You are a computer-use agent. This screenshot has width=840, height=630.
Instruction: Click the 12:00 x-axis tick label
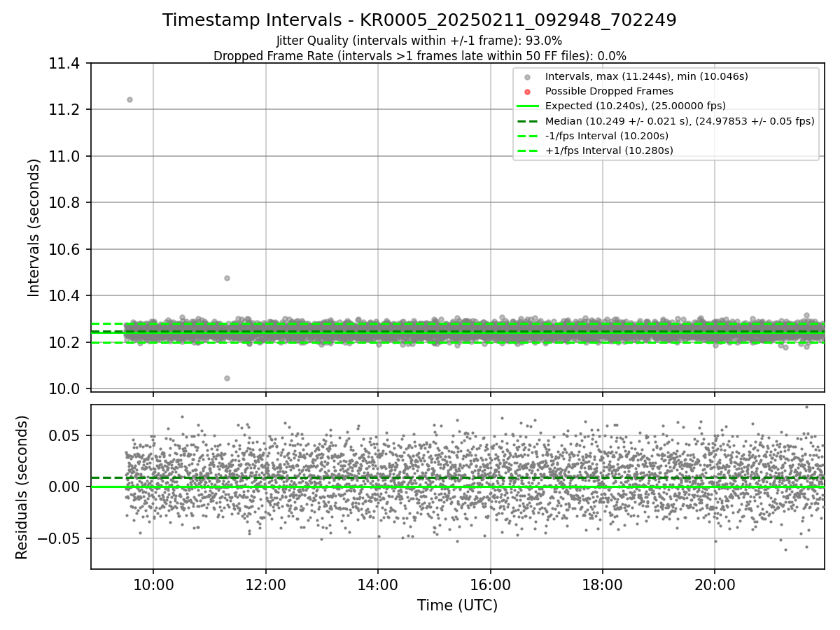[265, 585]
